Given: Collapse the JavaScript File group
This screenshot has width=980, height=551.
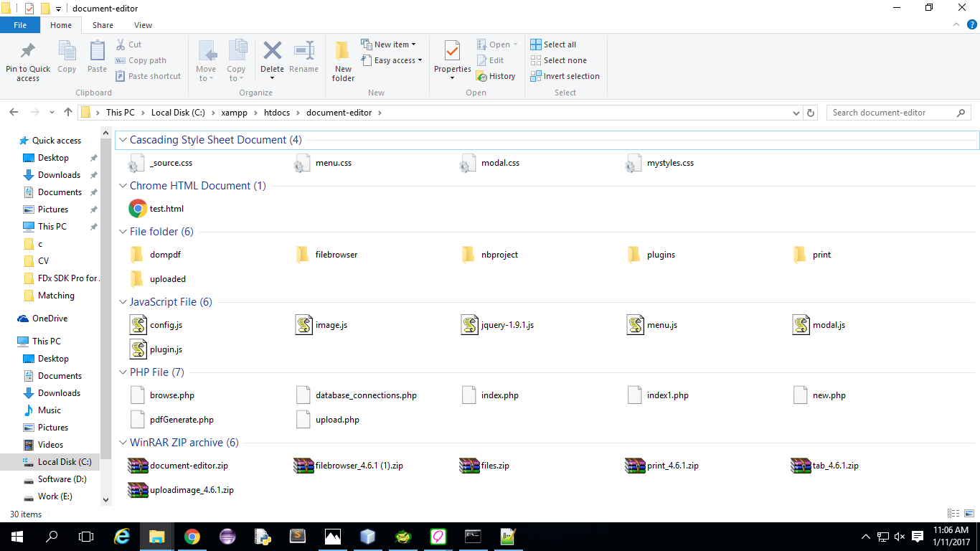Looking at the screenshot, I should [123, 302].
